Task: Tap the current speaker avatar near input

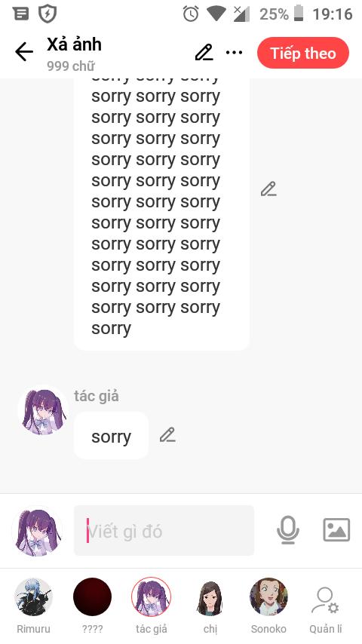Action: point(38,531)
